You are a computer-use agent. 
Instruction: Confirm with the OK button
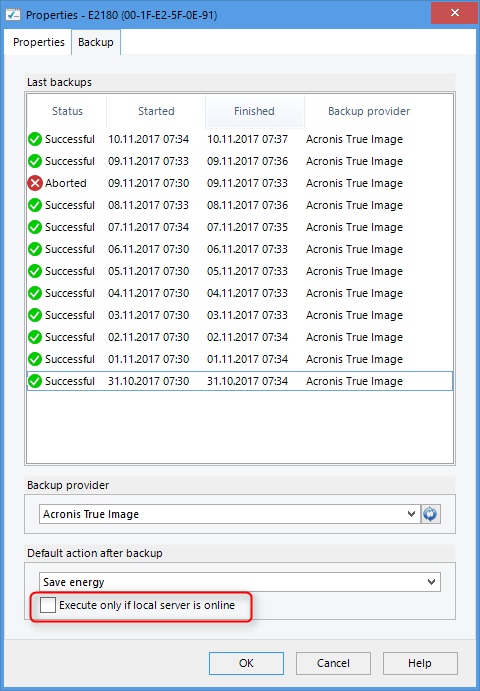tap(246, 663)
